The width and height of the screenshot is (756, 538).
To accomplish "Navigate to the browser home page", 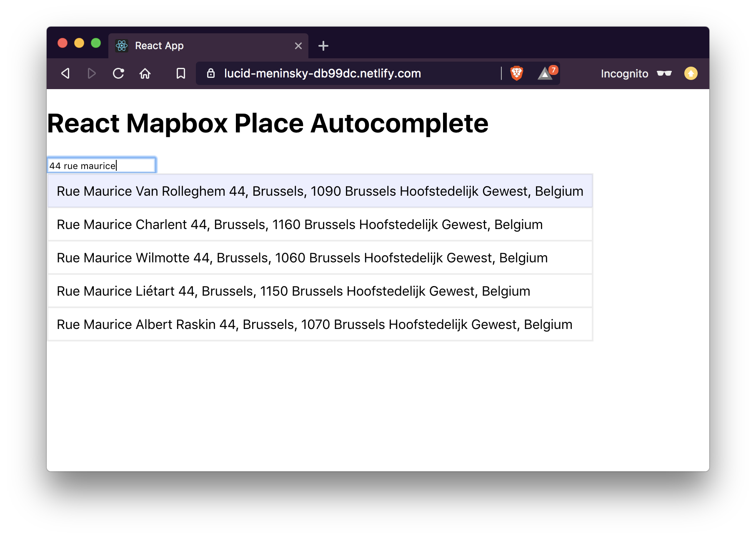I will click(145, 73).
